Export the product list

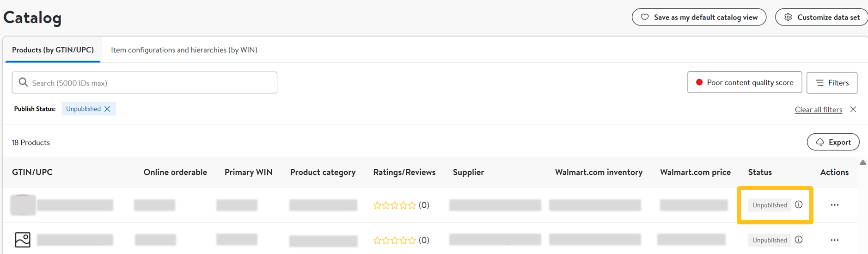coord(833,142)
